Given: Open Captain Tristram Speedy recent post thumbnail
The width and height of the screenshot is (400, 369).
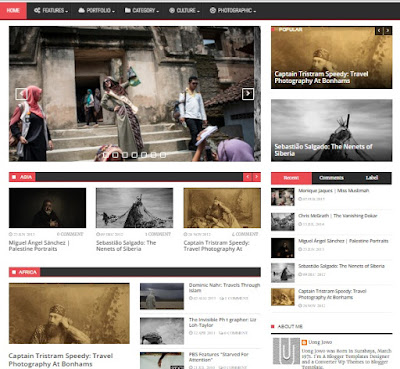Looking at the screenshot, I should [283, 297].
